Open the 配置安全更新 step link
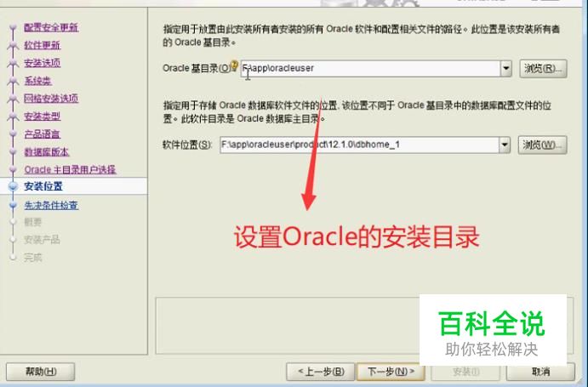The image size is (588, 387). (51, 27)
